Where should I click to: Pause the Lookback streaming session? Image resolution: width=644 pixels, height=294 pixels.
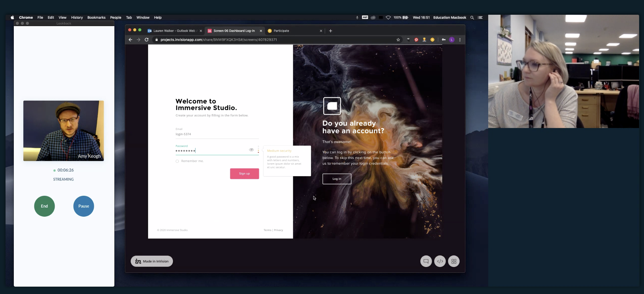(83, 206)
